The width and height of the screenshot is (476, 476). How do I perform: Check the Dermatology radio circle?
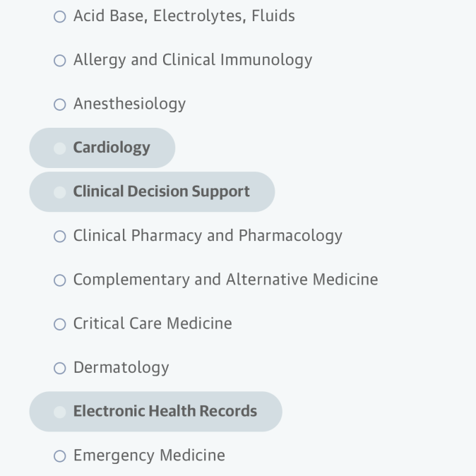(x=60, y=368)
